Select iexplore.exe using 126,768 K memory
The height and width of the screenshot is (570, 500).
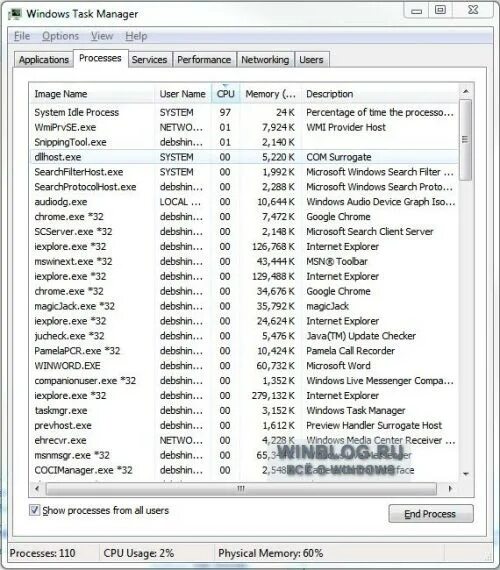(x=244, y=246)
